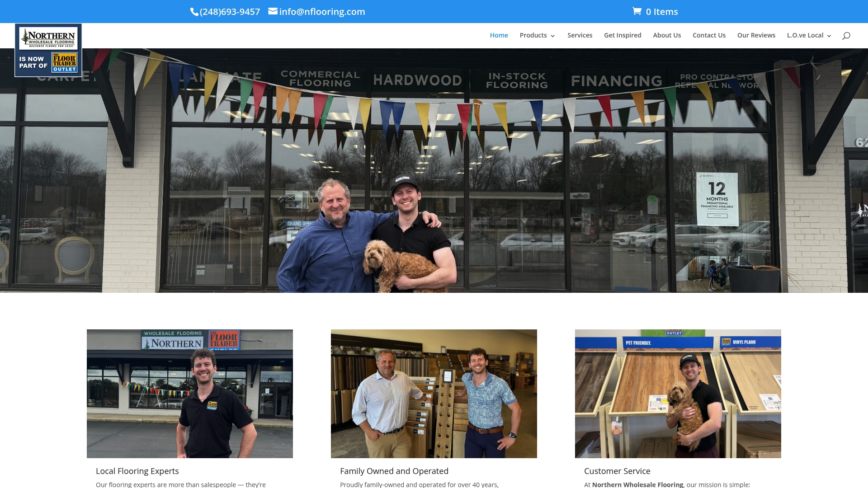Viewport: 868px width, 488px height.
Task: Select the Local Flooring Experts heading
Action: pos(137,471)
